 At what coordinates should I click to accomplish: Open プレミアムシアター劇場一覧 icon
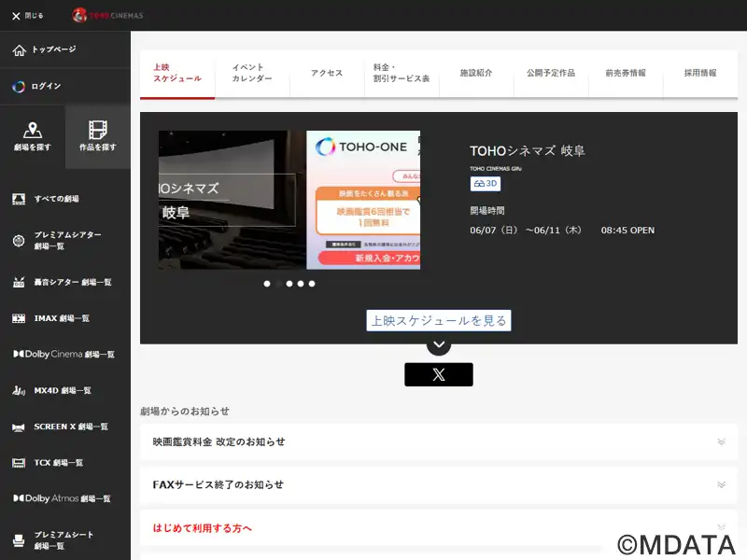point(19,241)
